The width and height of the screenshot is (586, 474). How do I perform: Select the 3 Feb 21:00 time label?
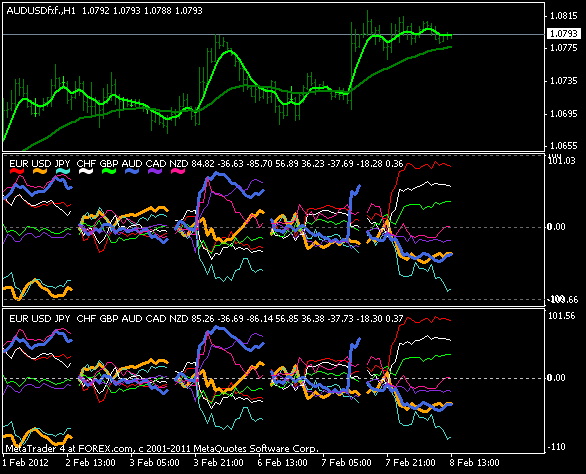pyautogui.click(x=218, y=463)
